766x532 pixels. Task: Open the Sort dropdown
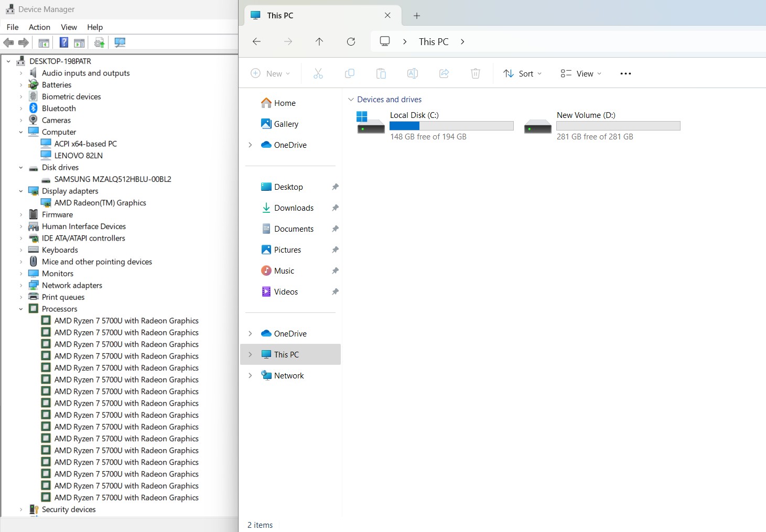click(x=522, y=74)
